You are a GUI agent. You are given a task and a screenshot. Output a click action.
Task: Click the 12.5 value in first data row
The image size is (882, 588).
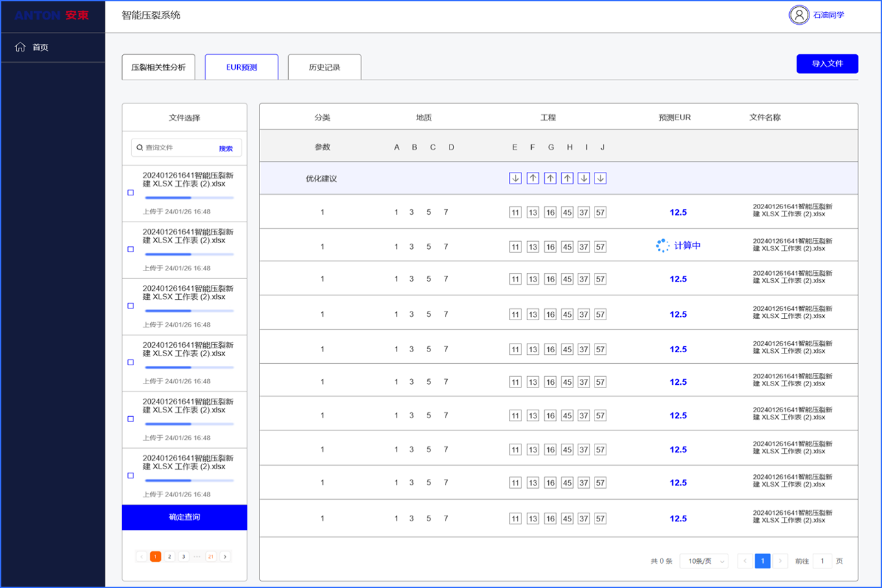tap(678, 212)
